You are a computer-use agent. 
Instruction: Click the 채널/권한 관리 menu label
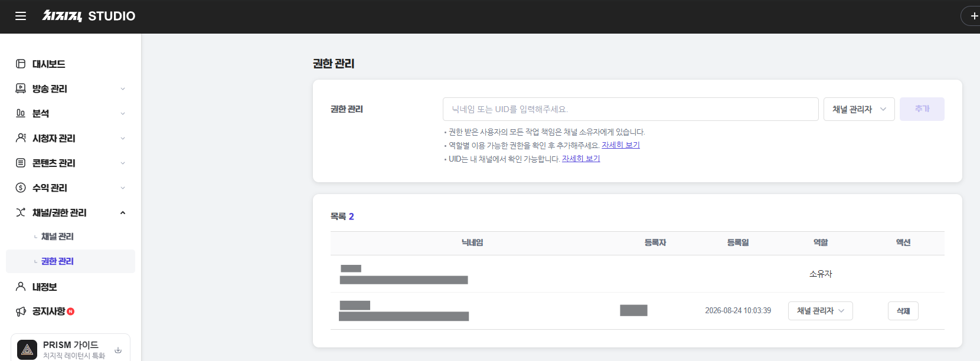tap(59, 212)
